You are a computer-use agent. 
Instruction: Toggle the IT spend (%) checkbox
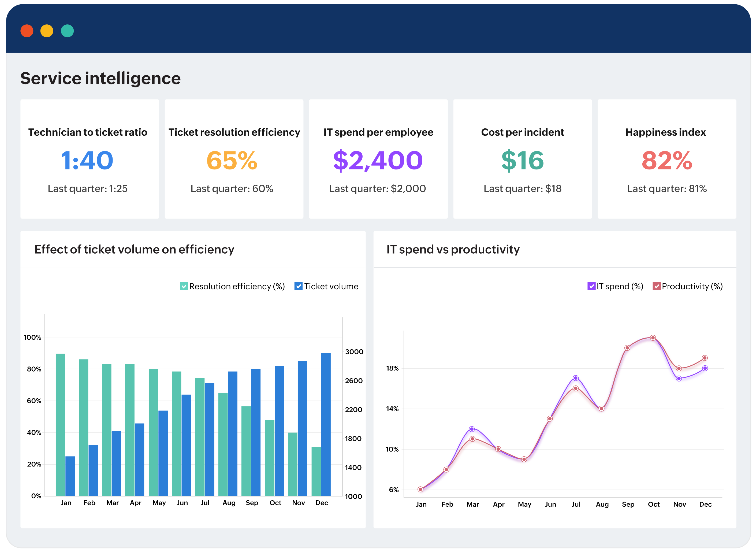[591, 286]
